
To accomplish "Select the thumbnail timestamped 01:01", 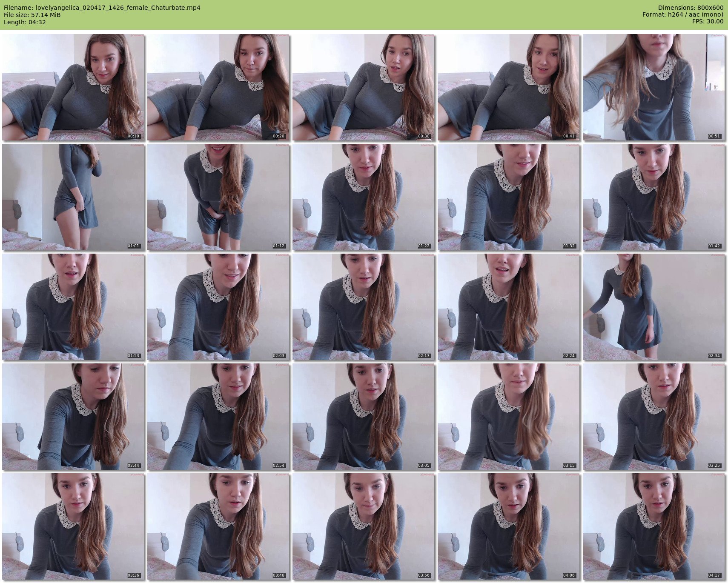I will pyautogui.click(x=73, y=197).
